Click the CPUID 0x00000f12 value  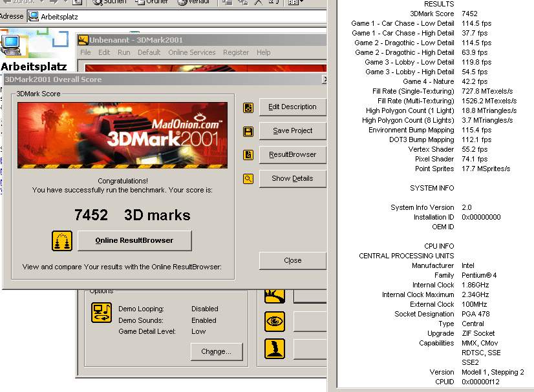480,382
